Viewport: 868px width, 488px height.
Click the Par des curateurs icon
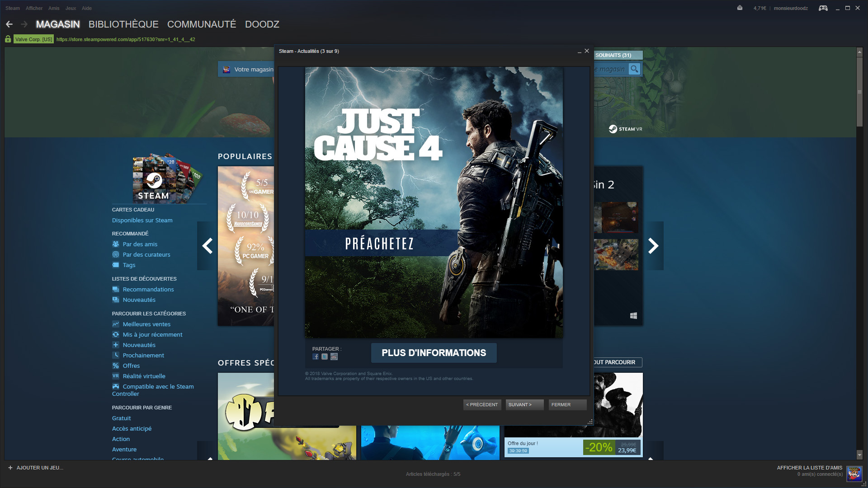(x=116, y=254)
